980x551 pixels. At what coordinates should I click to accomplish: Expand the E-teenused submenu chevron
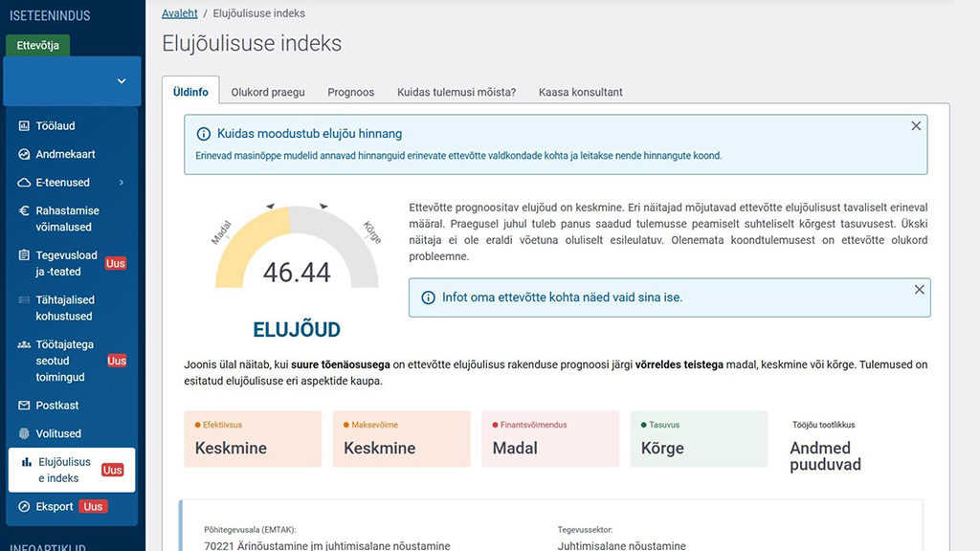(122, 183)
